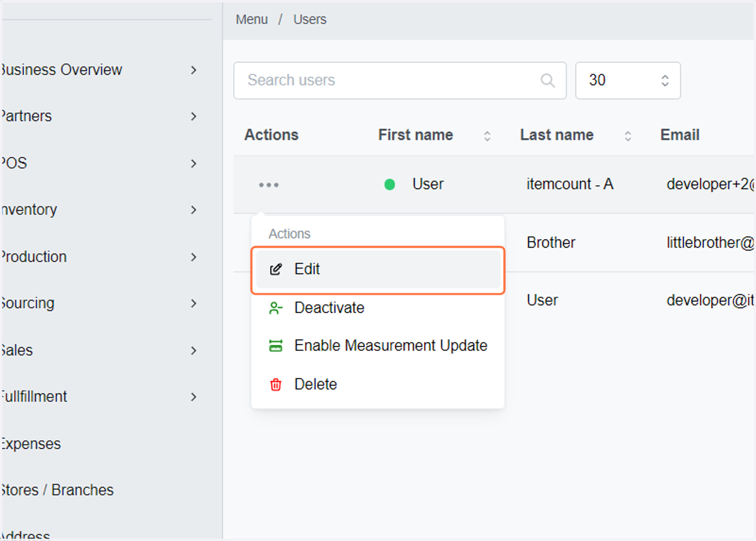Click the developer+2@ email cell
756x541 pixels.
[x=711, y=185]
